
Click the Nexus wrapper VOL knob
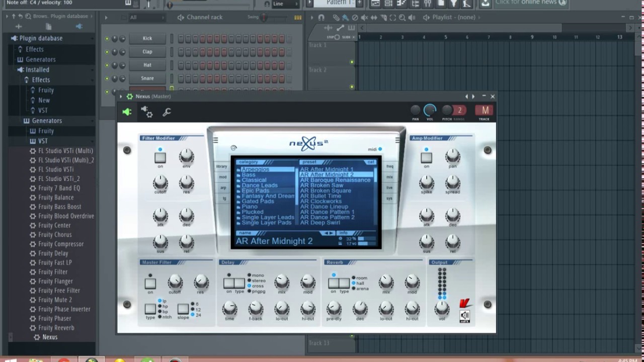(x=430, y=110)
